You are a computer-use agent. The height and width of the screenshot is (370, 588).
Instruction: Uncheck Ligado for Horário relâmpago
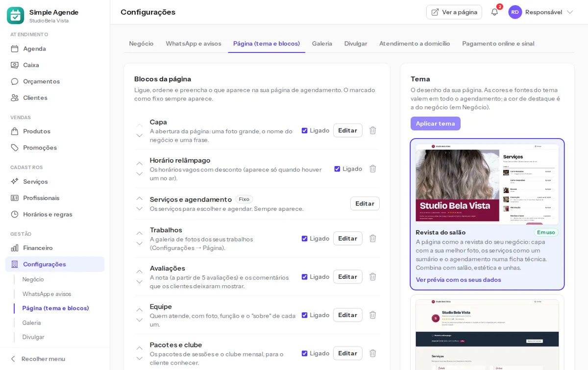337,169
